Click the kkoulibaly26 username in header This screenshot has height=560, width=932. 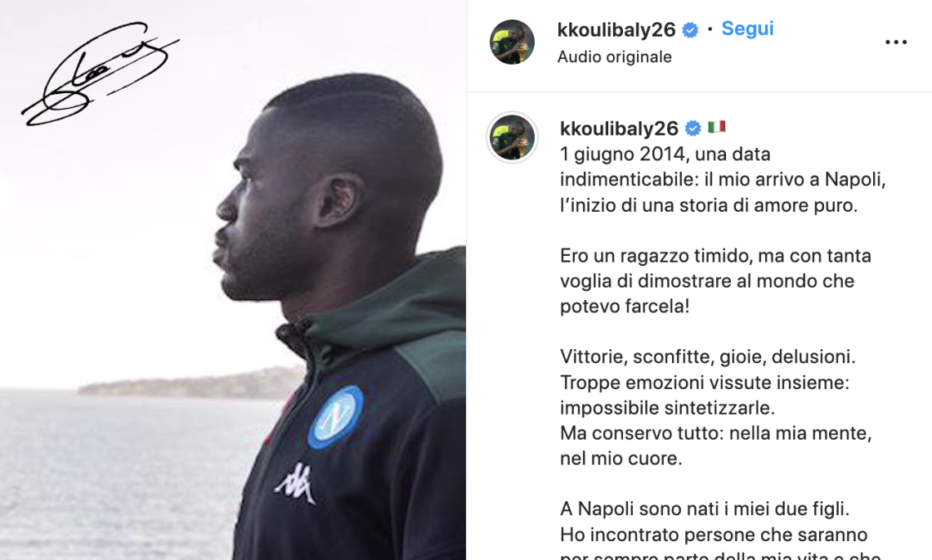pos(616,29)
